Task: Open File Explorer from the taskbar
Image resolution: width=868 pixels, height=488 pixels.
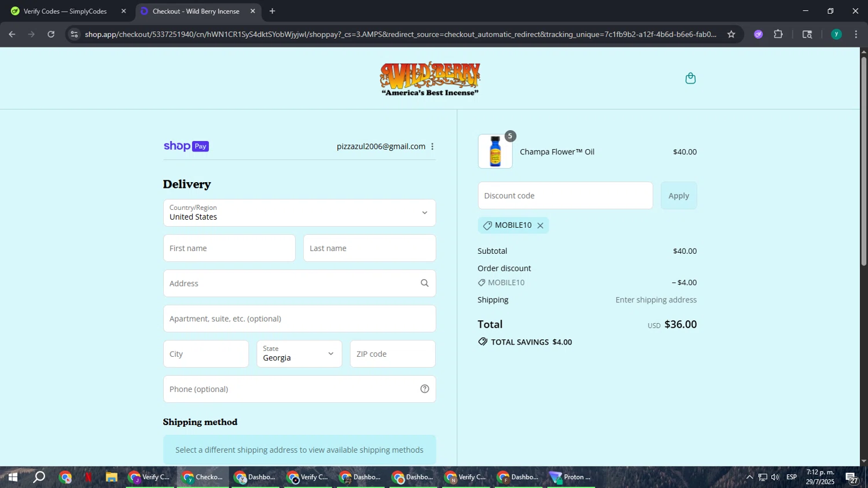Action: click(x=111, y=477)
